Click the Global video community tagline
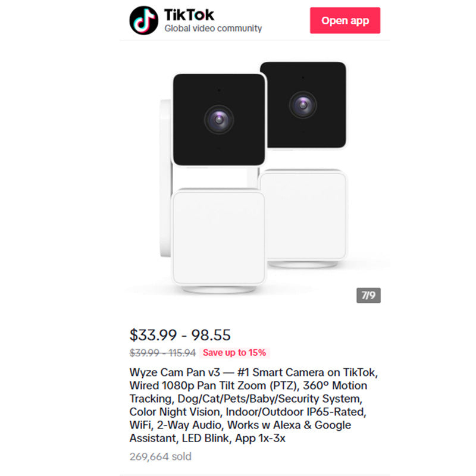 [212, 29]
